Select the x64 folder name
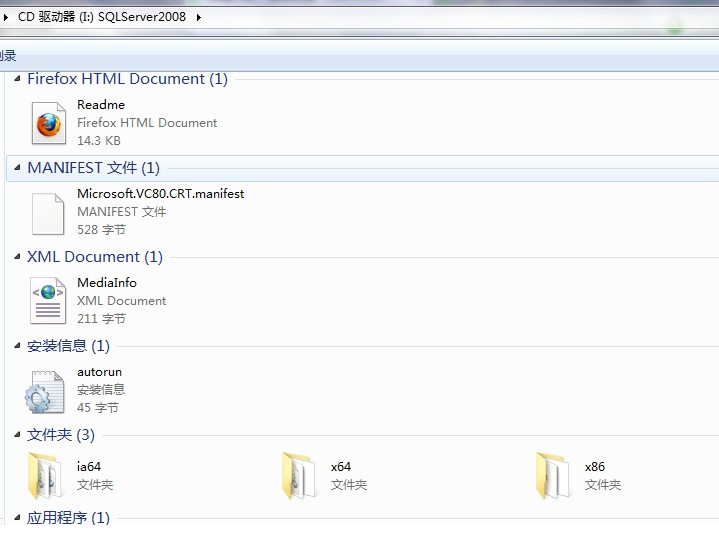 (x=341, y=467)
